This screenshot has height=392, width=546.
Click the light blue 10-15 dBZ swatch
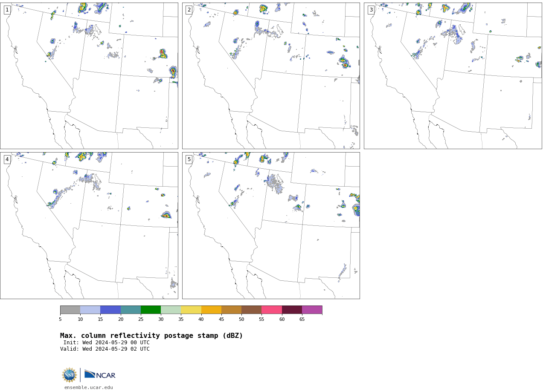90,310
